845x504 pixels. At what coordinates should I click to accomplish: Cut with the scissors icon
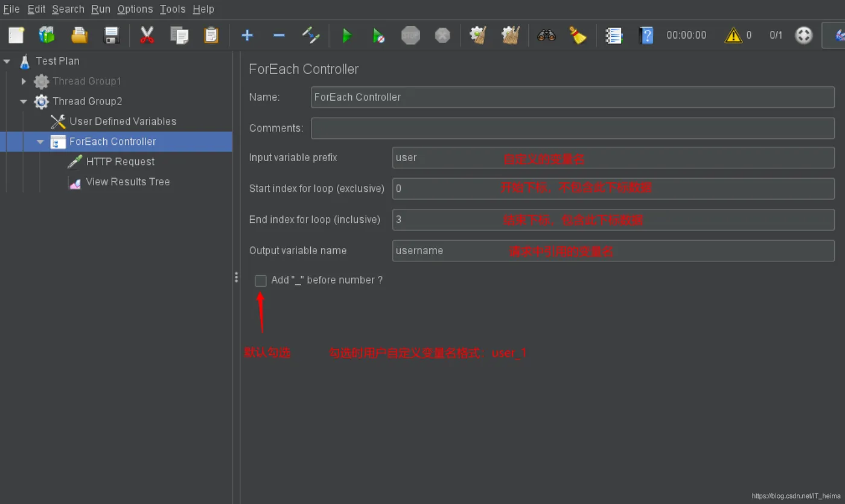tap(147, 36)
